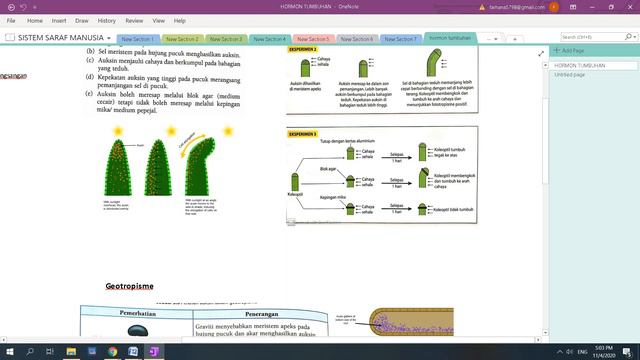640x360 pixels.
Task: Click the Pemerhatian table header
Action: [x=138, y=313]
